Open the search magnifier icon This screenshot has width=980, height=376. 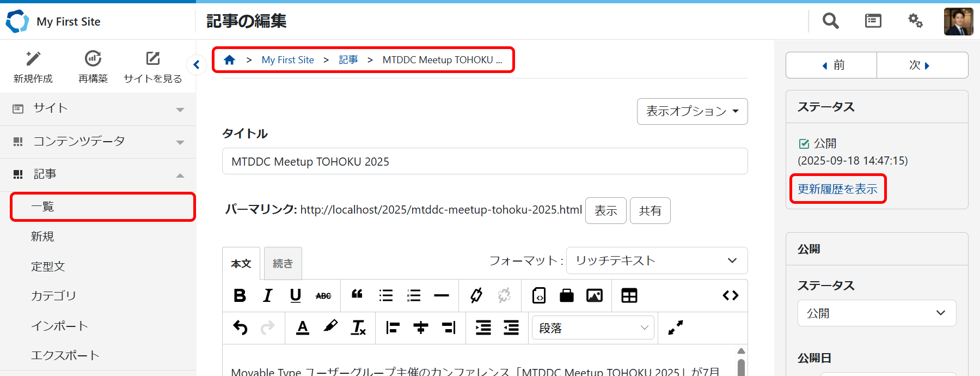coord(830,21)
